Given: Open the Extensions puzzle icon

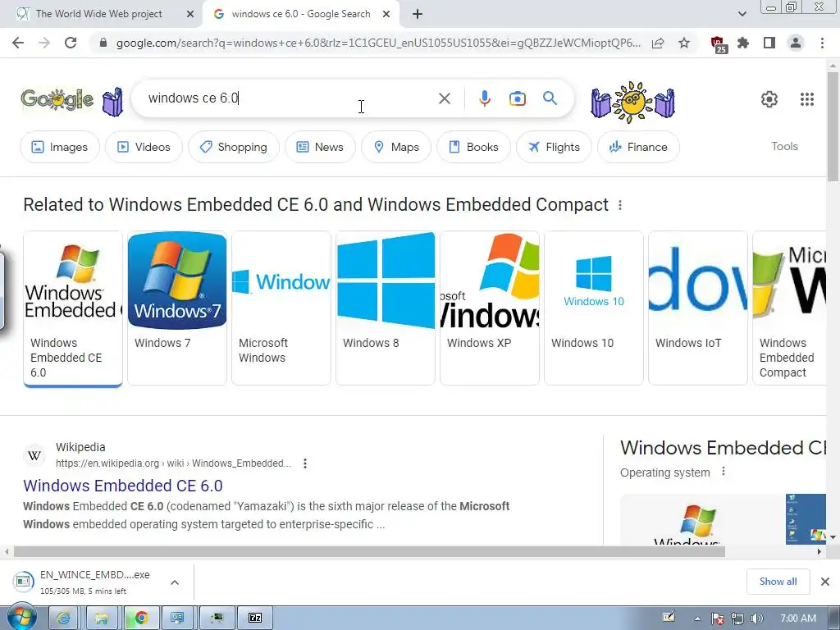Looking at the screenshot, I should pyautogui.click(x=743, y=43).
